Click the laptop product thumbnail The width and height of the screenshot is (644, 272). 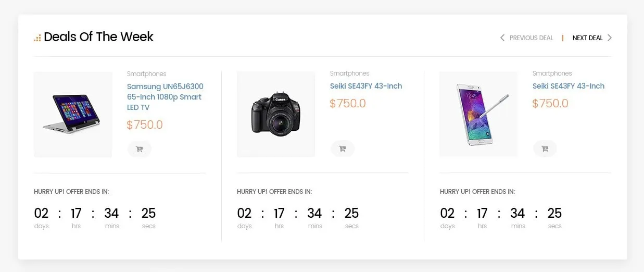(73, 115)
